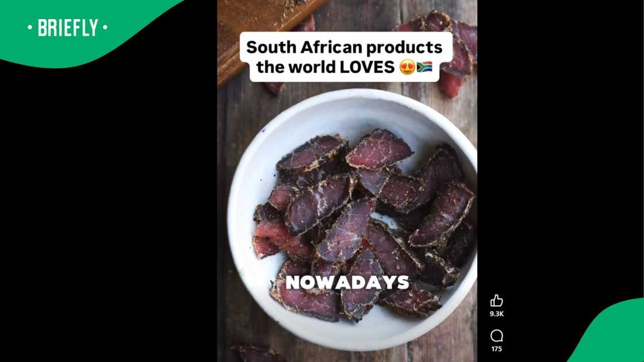Click the 175 comments count

497,349
